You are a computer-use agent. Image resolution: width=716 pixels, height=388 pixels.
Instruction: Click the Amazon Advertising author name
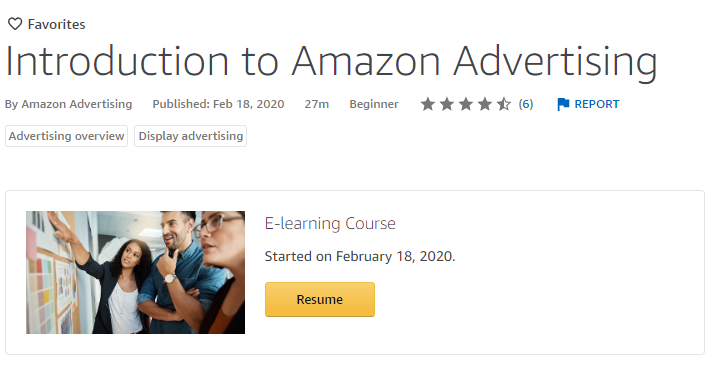pyautogui.click(x=77, y=104)
